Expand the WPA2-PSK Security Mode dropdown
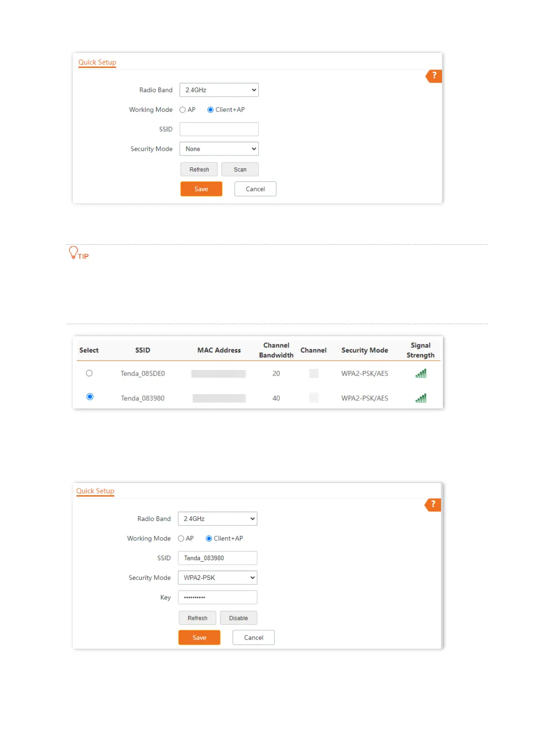The height and width of the screenshot is (756, 535). (x=217, y=578)
